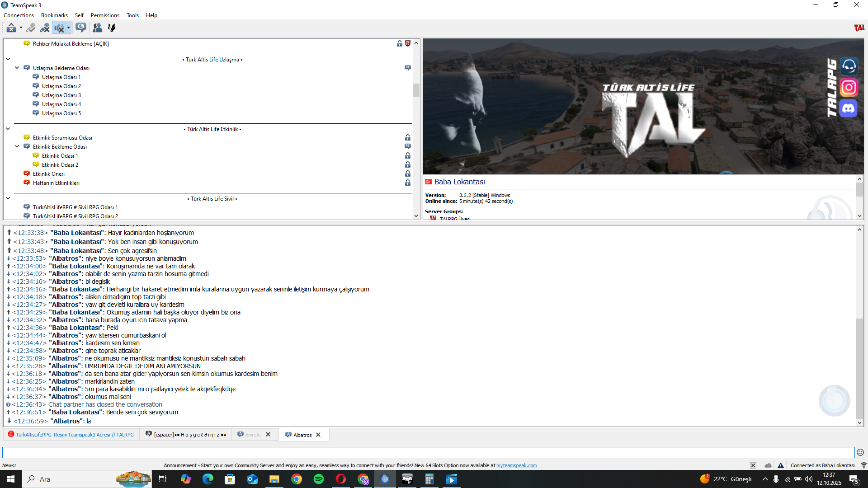This screenshot has width=868, height=488.
Task: Open the taskbar volume control
Action: pos(809,479)
